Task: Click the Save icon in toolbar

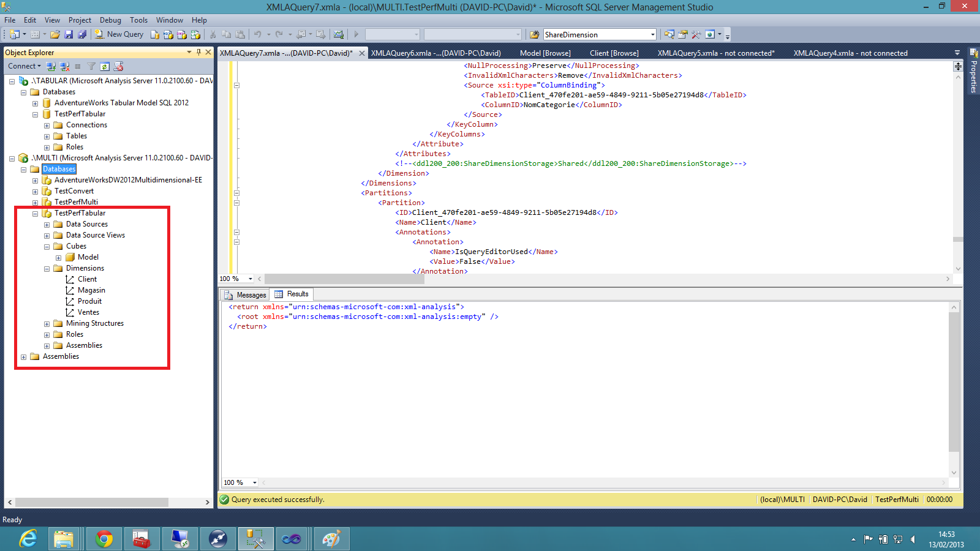Action: (x=69, y=34)
